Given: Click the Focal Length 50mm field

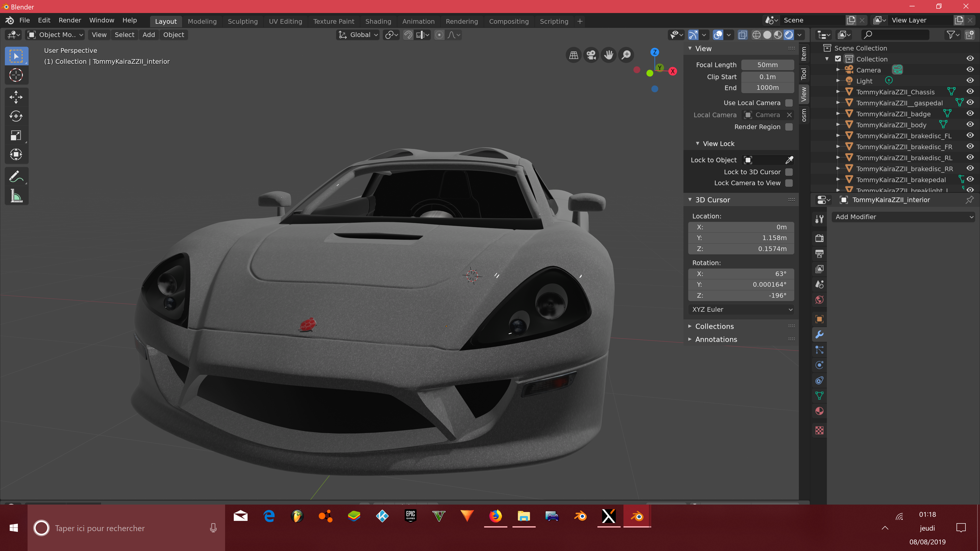Looking at the screenshot, I should click(x=768, y=65).
